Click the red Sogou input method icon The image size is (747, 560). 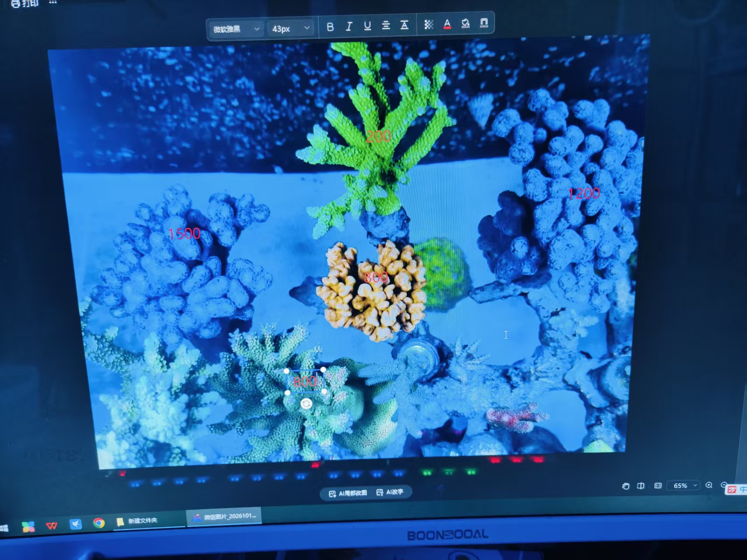[x=732, y=490]
